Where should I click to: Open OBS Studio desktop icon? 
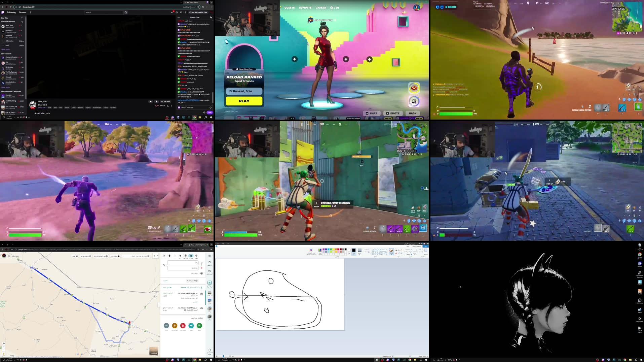[640, 301]
